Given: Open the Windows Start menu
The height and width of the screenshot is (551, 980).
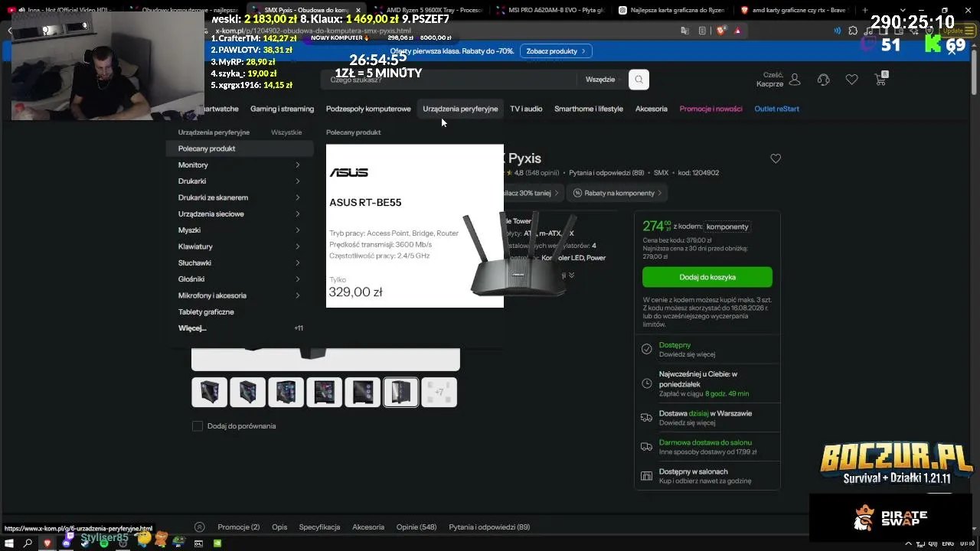Looking at the screenshot, I should [8, 543].
